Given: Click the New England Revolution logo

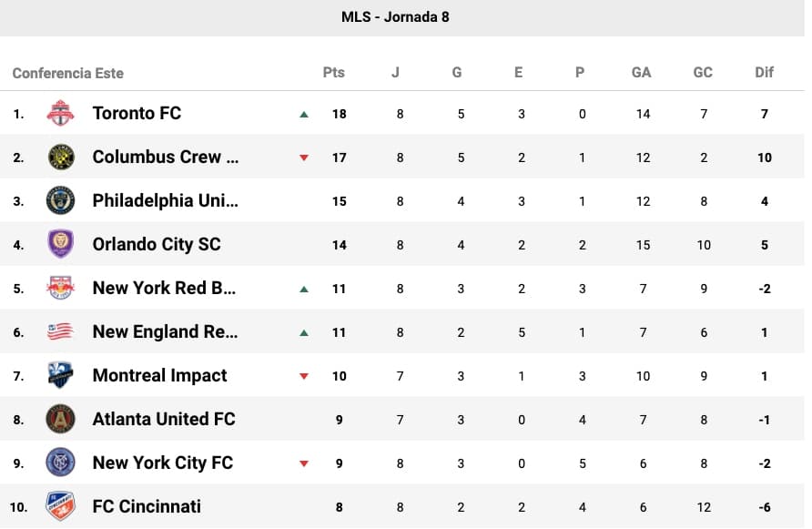Looking at the screenshot, I should coord(60,332).
